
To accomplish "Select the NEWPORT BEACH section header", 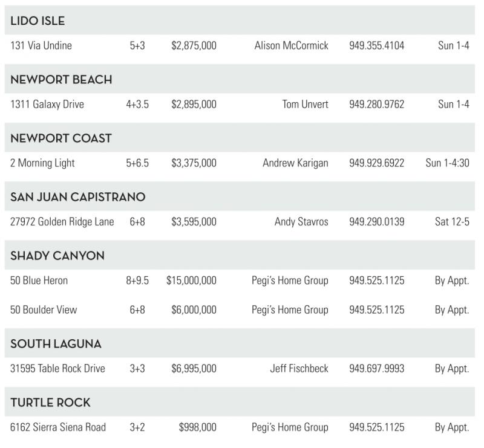I will pyautogui.click(x=61, y=80).
